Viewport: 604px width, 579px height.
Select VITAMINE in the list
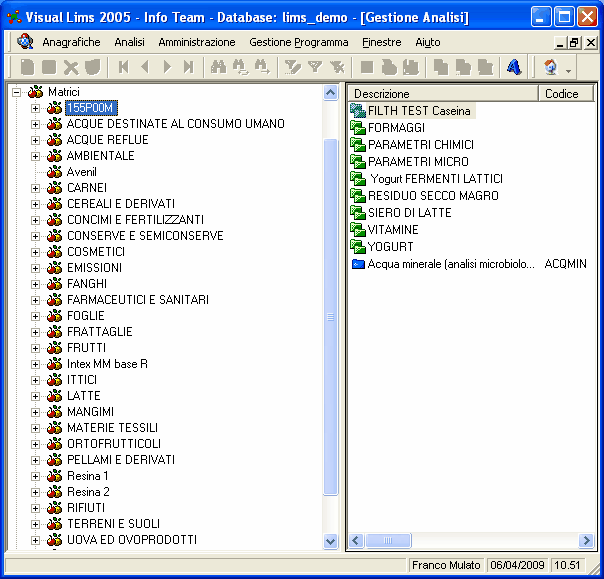(393, 230)
